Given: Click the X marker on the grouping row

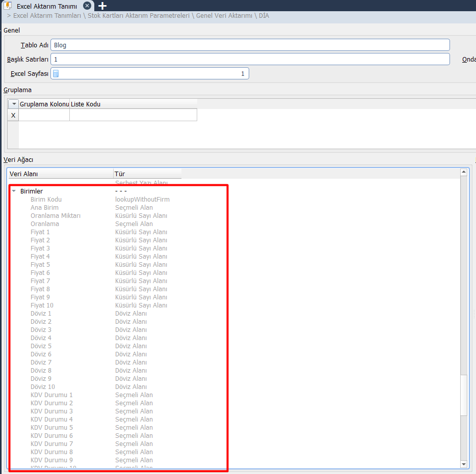Looking at the screenshot, I should tap(13, 116).
